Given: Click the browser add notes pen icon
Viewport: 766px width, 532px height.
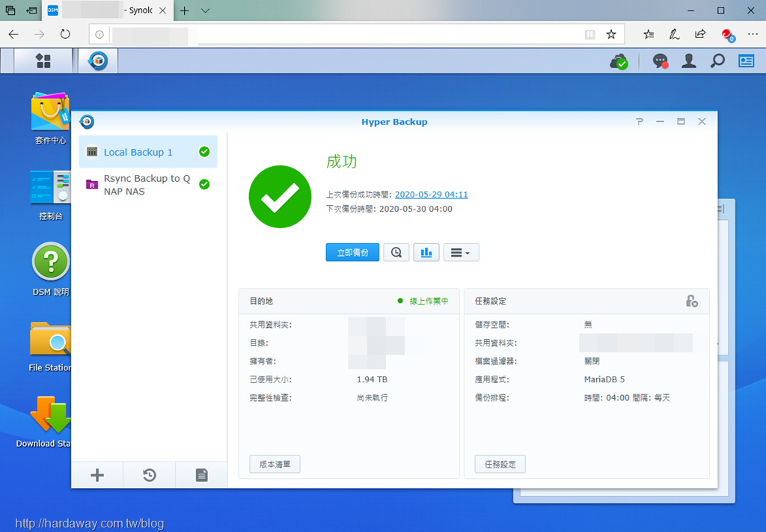Looking at the screenshot, I should [675, 34].
